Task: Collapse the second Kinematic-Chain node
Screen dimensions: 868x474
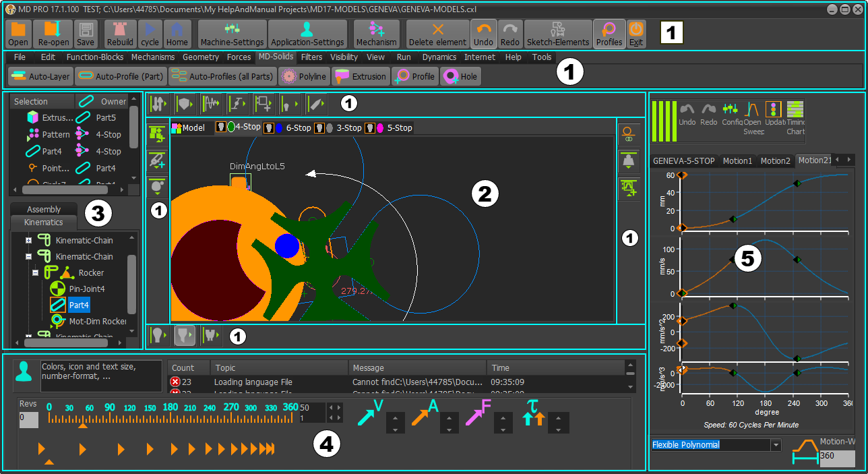Action: tap(29, 257)
